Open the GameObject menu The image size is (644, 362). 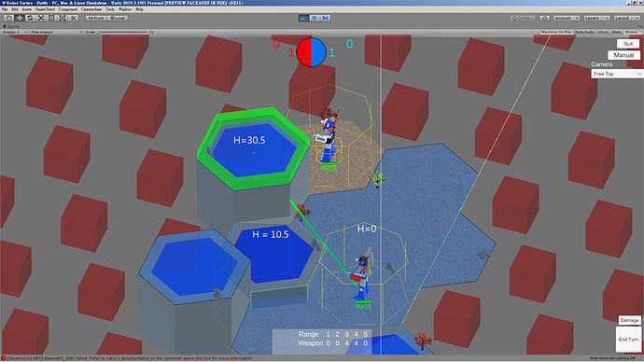point(45,9)
